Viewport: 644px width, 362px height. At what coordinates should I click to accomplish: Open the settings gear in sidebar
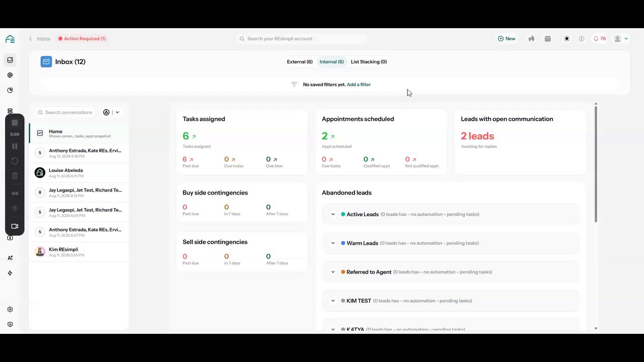[x=10, y=310]
